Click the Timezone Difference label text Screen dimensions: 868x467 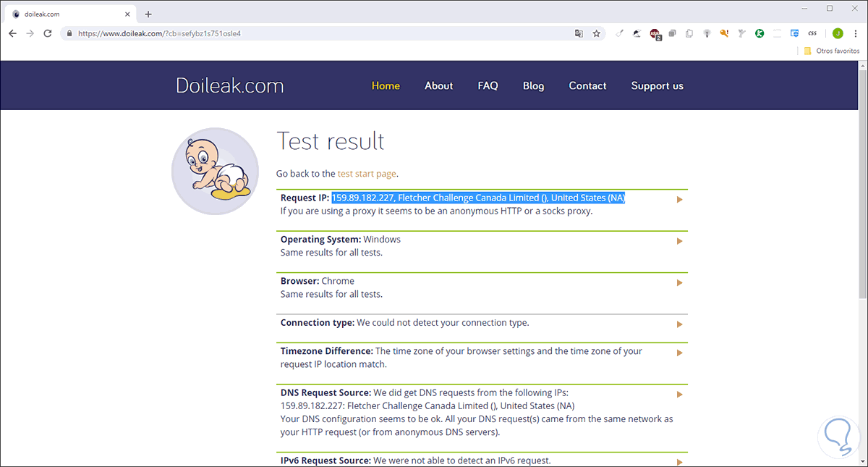point(327,351)
